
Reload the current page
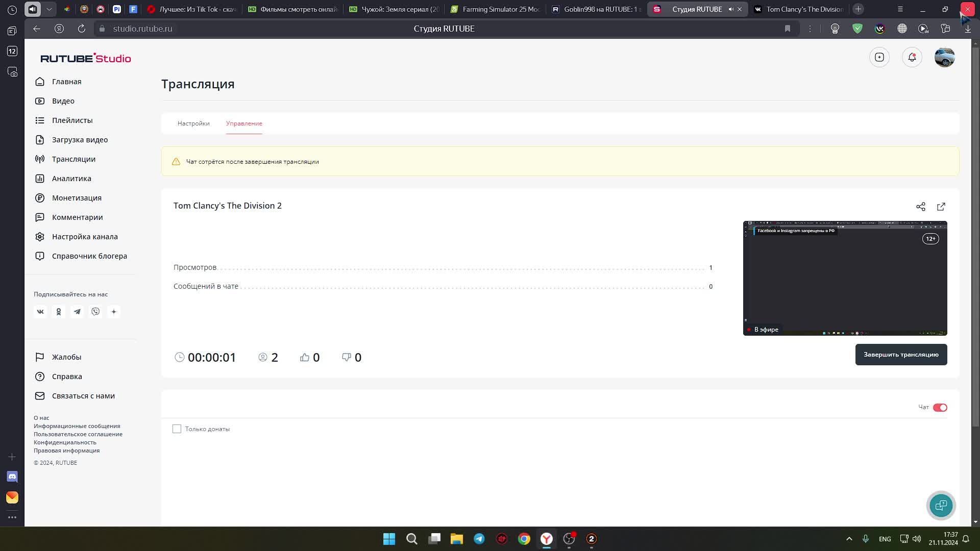[82, 29]
